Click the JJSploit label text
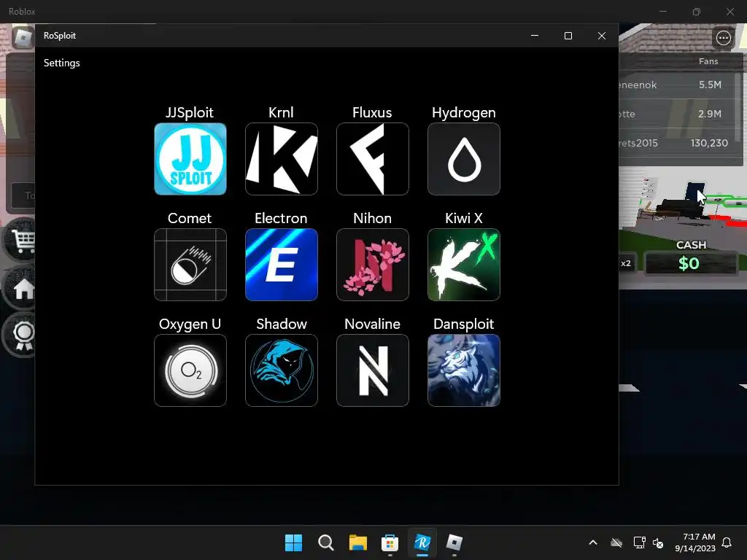Viewport: 747px width, 560px height. [x=190, y=112]
